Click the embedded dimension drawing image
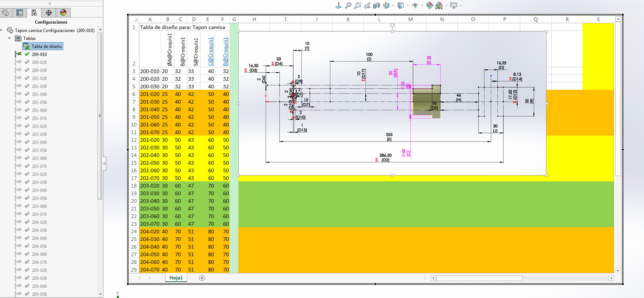Viewport: 644px width, 298px height. pos(392,104)
